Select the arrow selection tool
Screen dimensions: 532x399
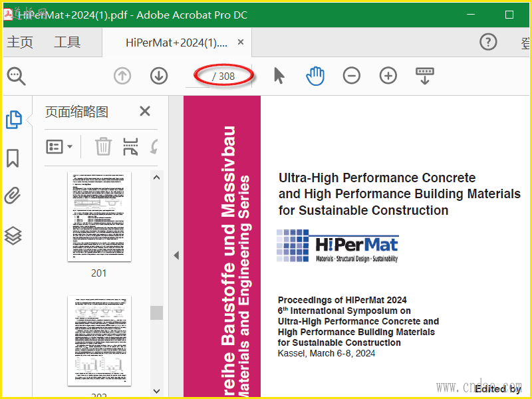(279, 76)
